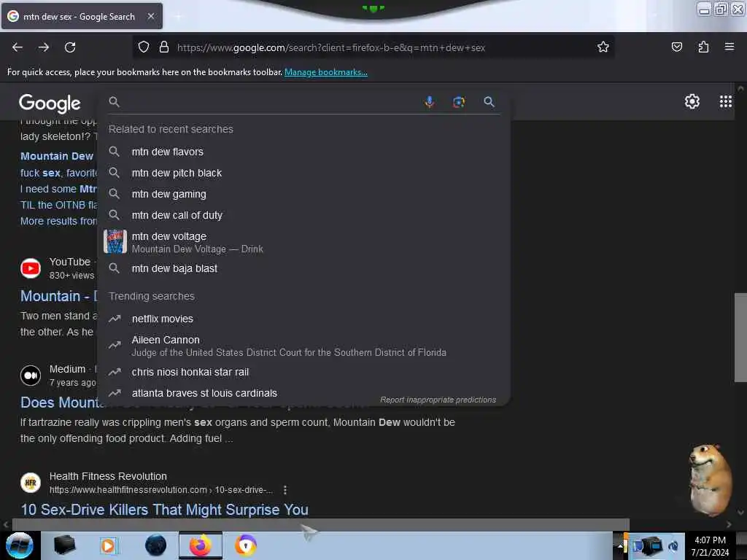Go to the Google logo homepage
The image size is (747, 560).
pyautogui.click(x=50, y=104)
